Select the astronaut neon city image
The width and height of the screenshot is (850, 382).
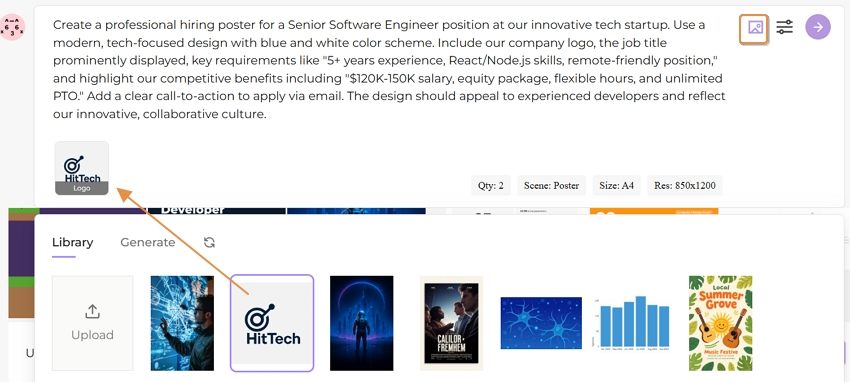click(362, 323)
